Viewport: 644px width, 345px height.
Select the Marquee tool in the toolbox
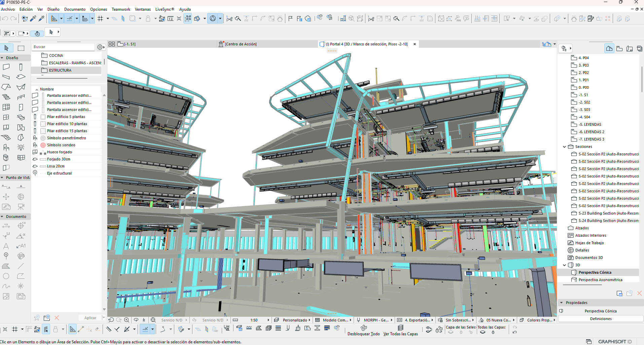point(21,48)
